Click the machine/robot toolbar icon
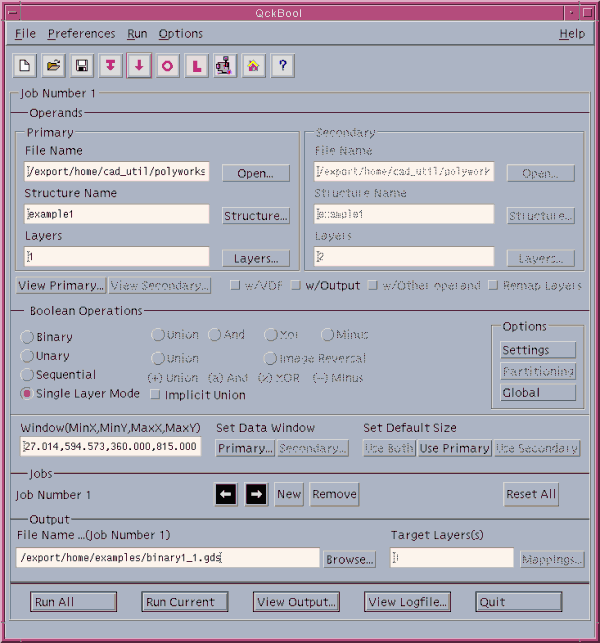 click(x=225, y=66)
